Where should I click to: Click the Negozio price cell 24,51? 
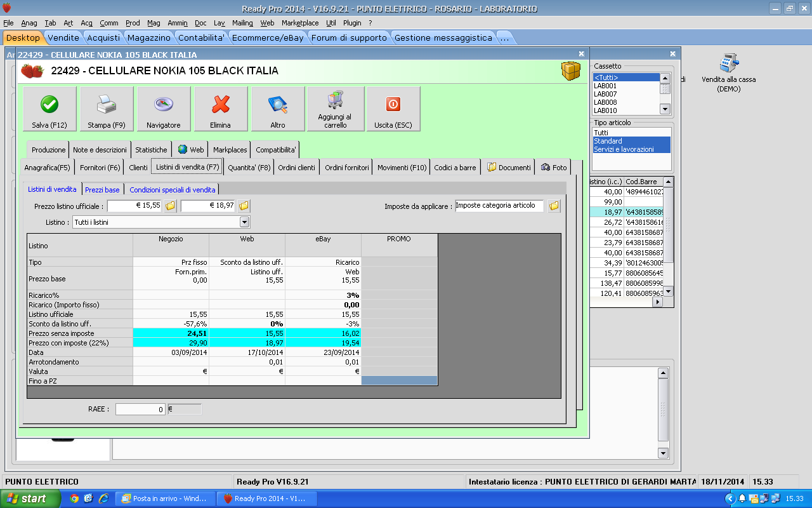pos(171,333)
